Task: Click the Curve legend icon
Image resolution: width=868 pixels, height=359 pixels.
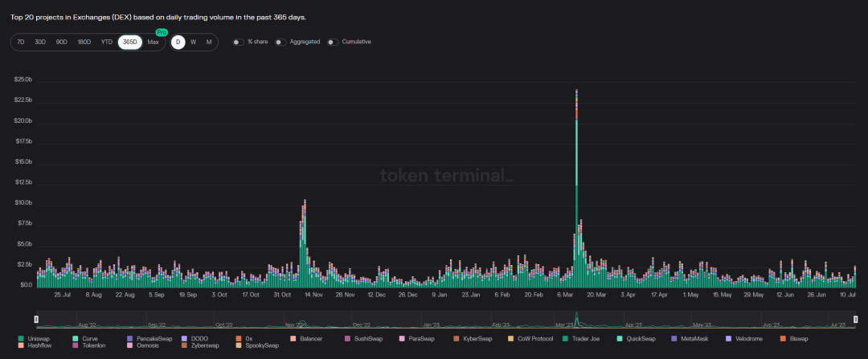Action: [x=75, y=340]
